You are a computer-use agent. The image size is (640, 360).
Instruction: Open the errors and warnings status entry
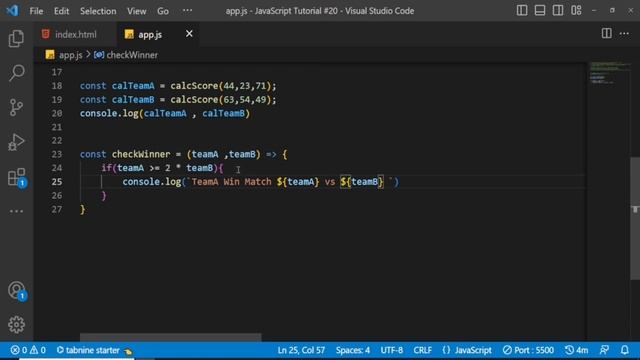[28, 350]
